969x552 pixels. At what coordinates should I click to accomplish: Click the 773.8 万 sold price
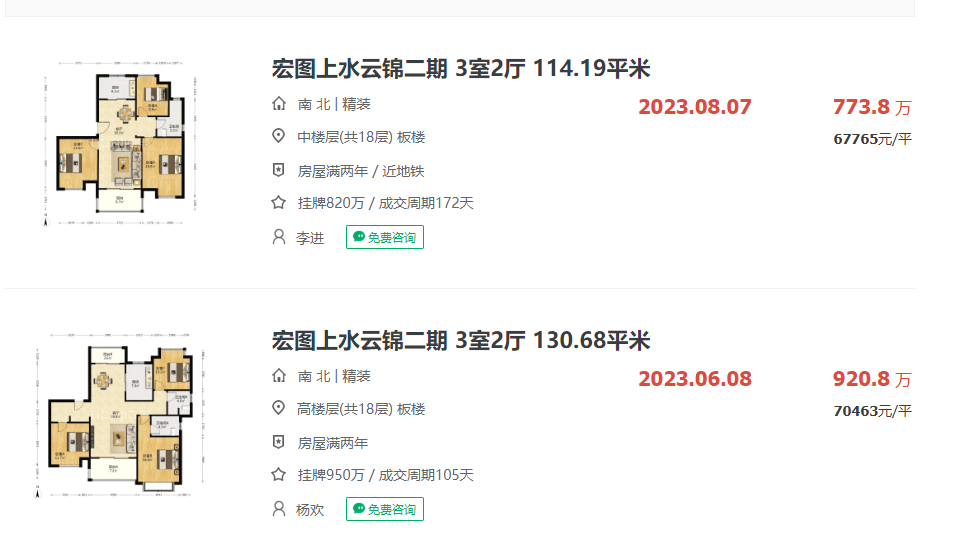tap(872, 107)
